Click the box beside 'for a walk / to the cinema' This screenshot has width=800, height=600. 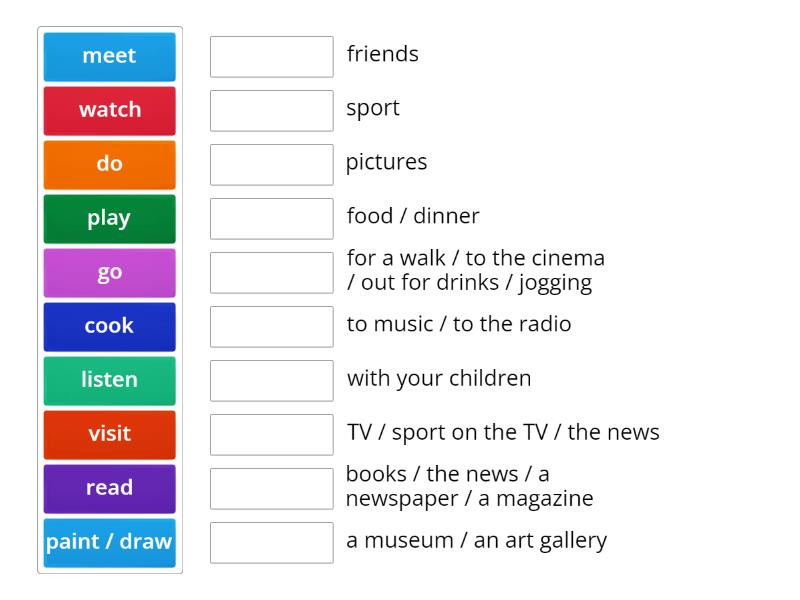(x=271, y=273)
